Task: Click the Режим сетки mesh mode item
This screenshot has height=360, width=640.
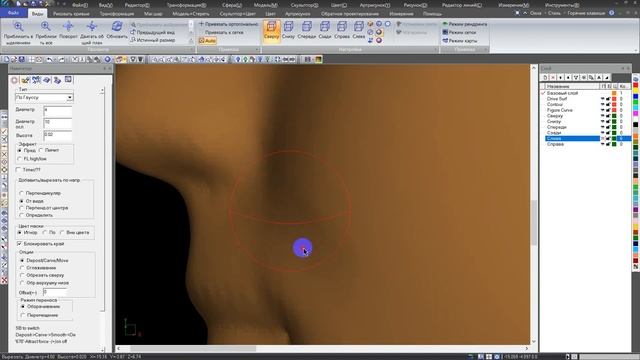Action: tap(459, 32)
